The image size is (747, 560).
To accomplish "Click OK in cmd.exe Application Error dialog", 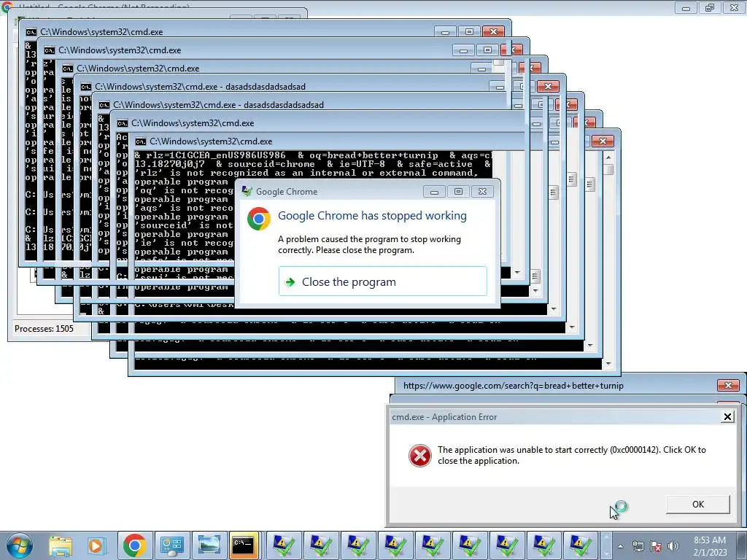I will click(698, 505).
